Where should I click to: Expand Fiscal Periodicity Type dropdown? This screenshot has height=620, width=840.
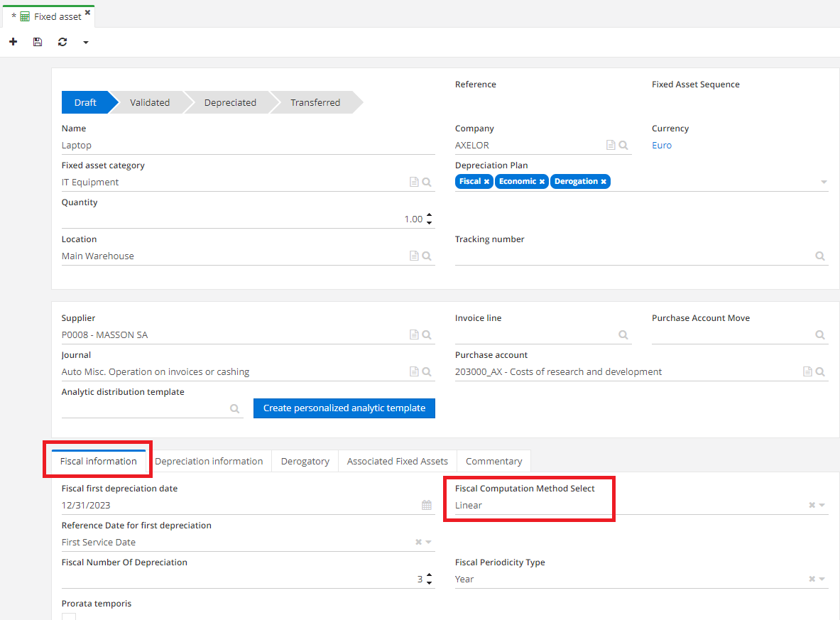click(x=822, y=580)
